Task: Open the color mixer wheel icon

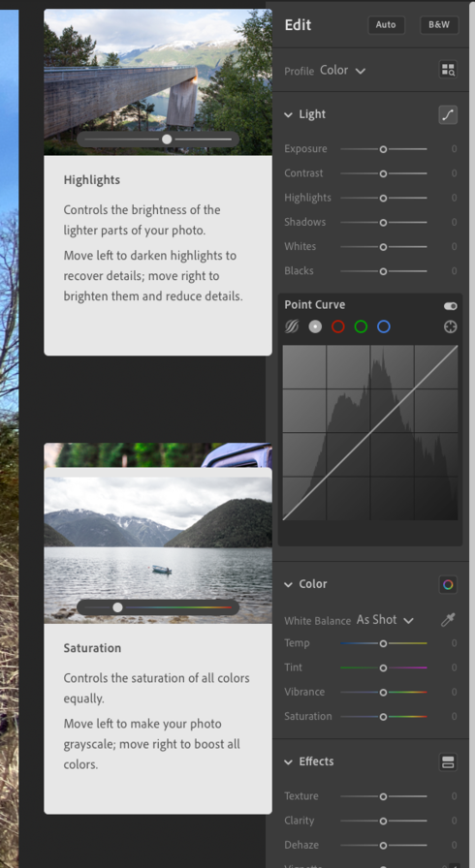Action: click(x=448, y=584)
